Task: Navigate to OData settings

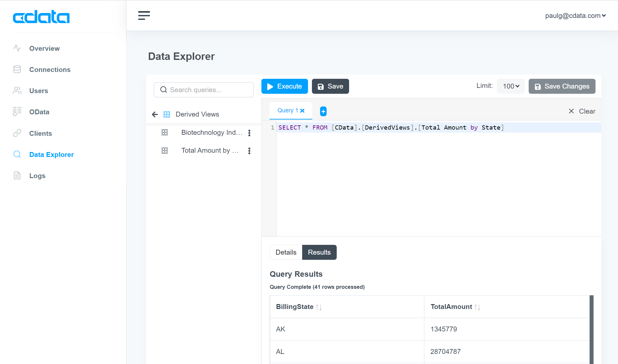Action: (39, 112)
